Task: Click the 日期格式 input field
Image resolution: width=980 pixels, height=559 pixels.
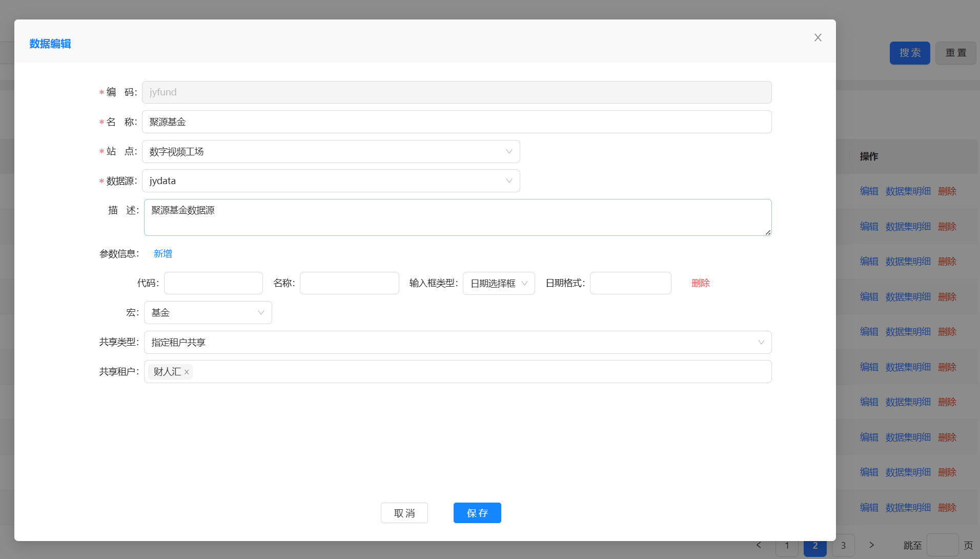Action: [x=630, y=284]
